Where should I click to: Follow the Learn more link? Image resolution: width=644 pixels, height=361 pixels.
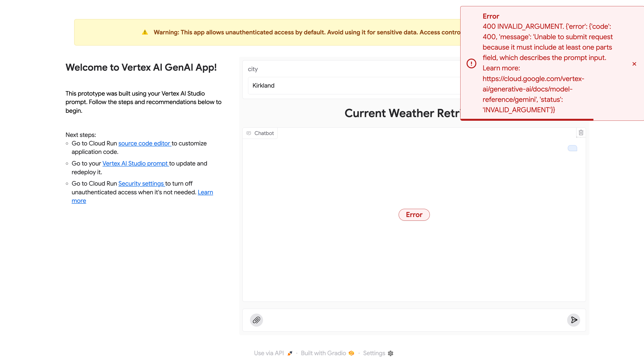coord(205,192)
